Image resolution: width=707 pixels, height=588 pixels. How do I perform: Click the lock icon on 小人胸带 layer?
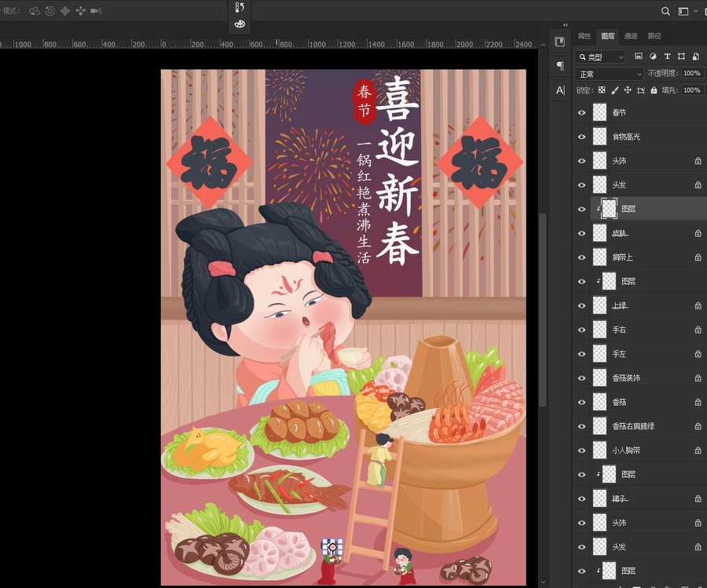coord(698,450)
